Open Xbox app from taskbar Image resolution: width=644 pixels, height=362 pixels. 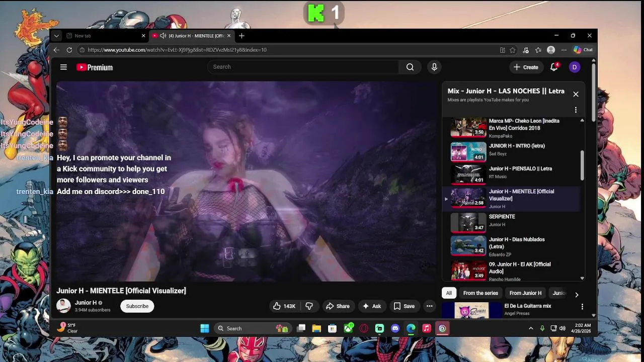(349, 328)
